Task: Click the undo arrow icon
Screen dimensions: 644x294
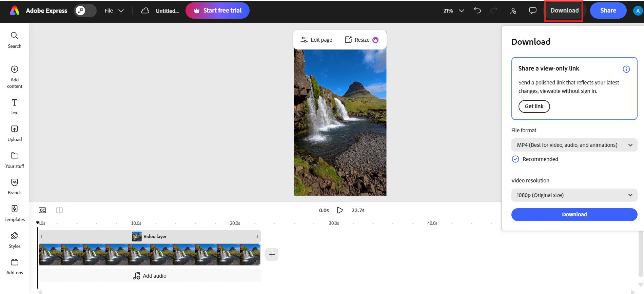Action: tap(477, 11)
